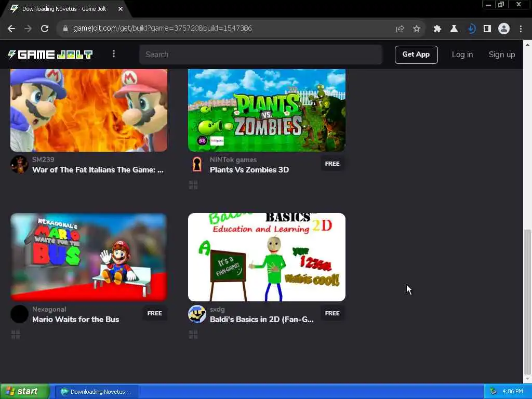The height and width of the screenshot is (399, 532).
Task: Click Windows platform icon under Mario Waits
Action: [x=16, y=335]
